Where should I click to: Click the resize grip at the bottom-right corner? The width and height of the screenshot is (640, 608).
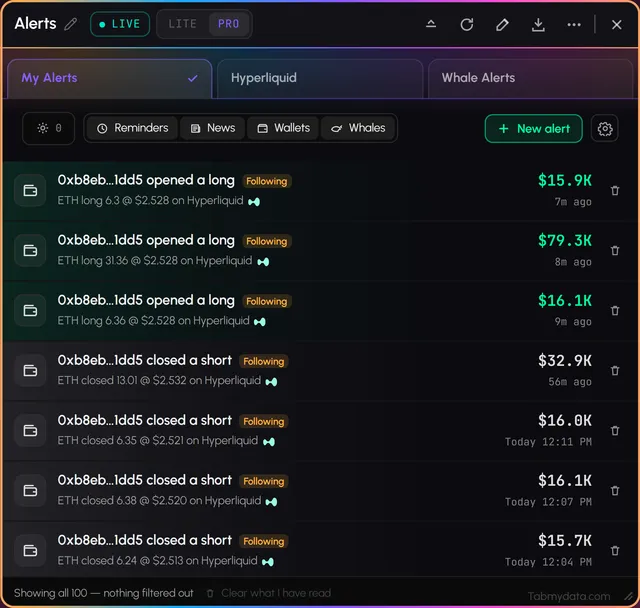click(628, 597)
